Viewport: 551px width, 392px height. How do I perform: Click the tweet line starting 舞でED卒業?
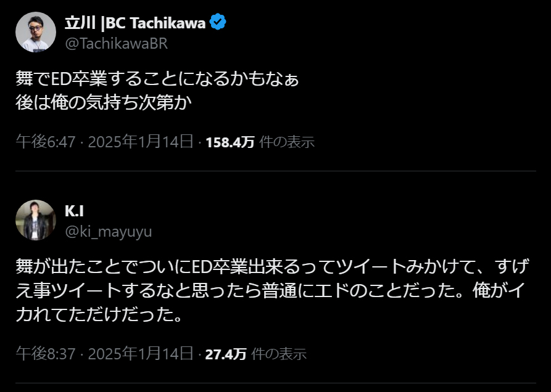pos(161,80)
